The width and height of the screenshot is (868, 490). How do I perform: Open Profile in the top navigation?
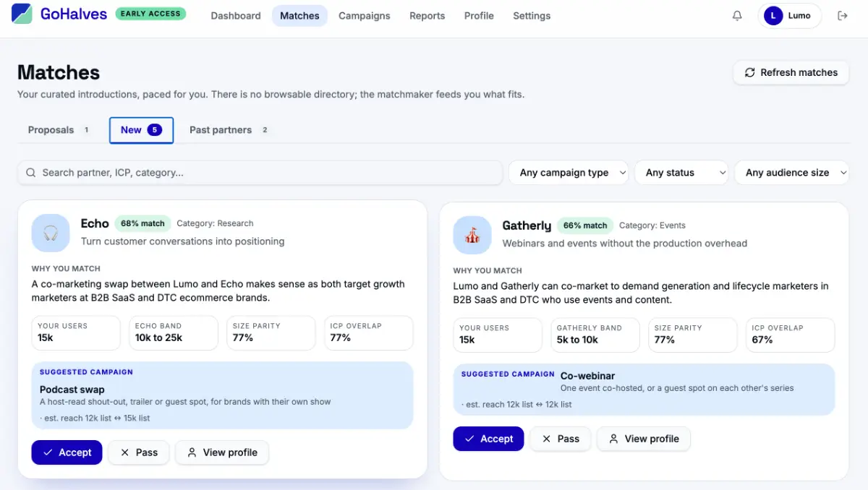tap(479, 16)
